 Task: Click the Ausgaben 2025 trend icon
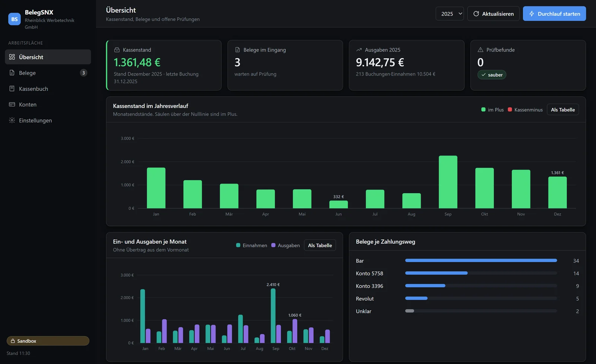tap(359, 50)
